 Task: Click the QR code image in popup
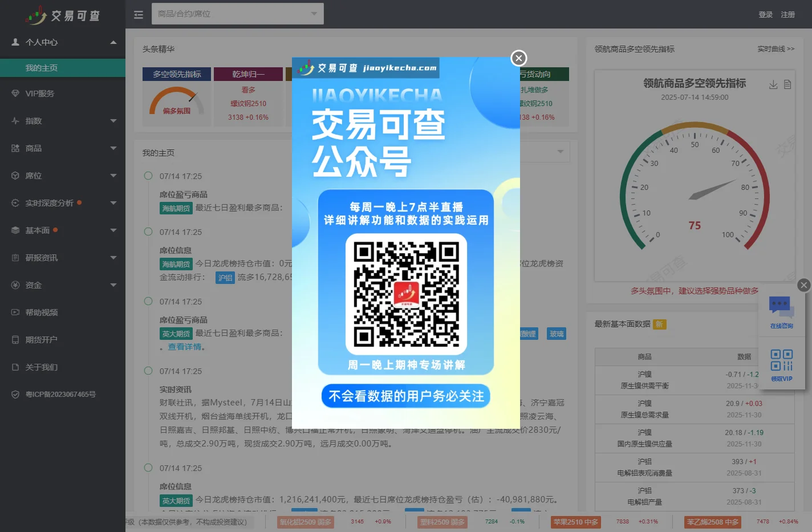click(x=406, y=294)
